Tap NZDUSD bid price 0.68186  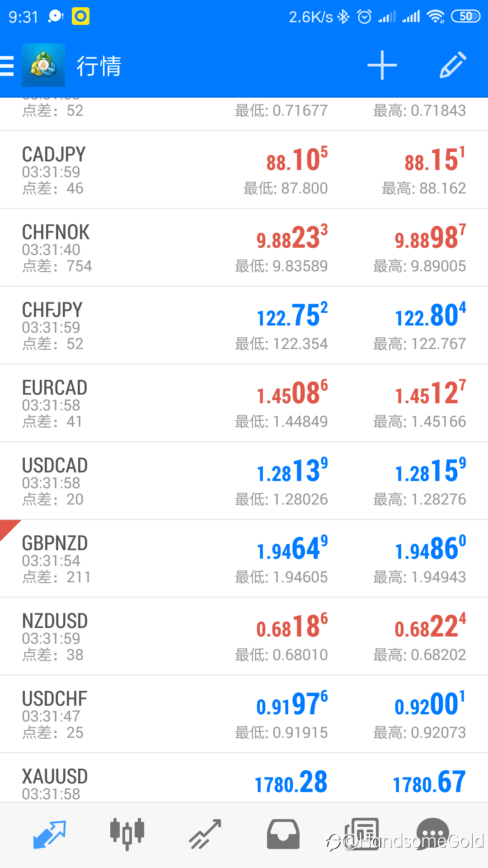click(292, 626)
